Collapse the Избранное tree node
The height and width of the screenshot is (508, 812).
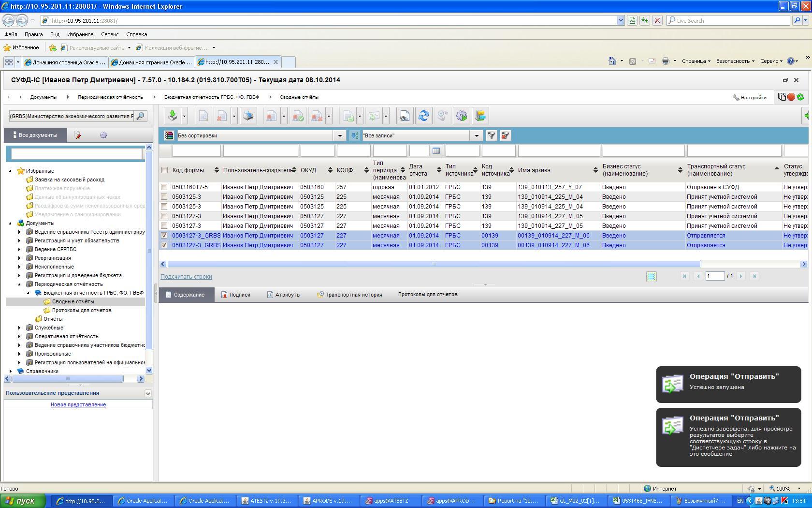(x=10, y=171)
